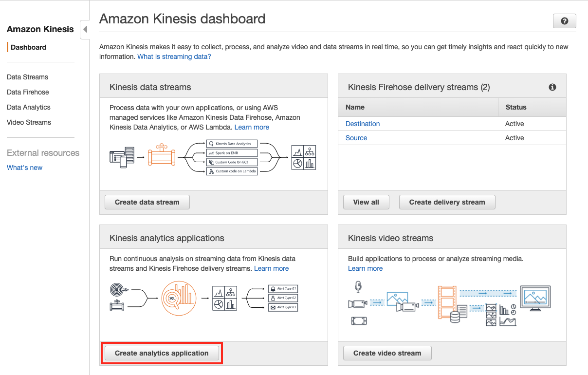588x375 pixels.
Task: Click Learn more under Kinesis data streams
Action: coord(252,127)
